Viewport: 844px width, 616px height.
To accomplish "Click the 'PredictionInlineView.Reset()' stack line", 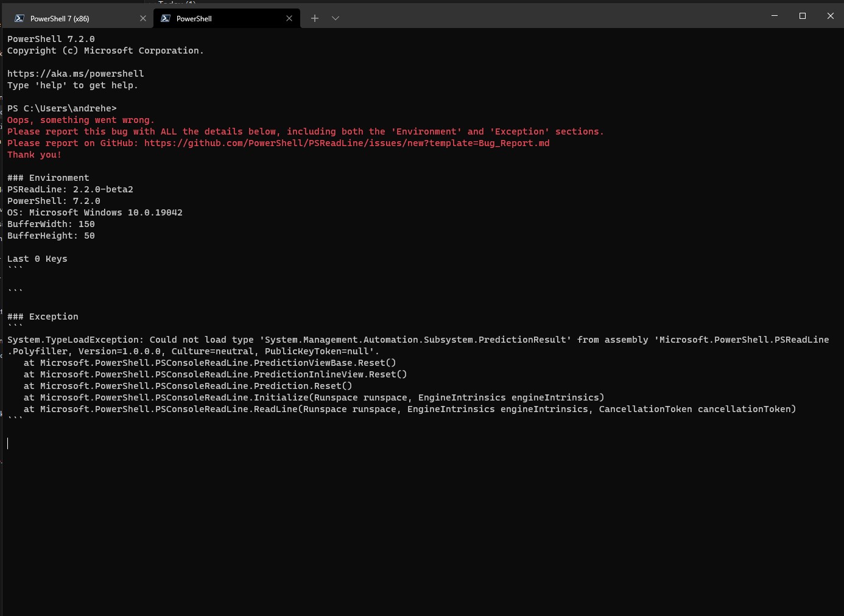I will [x=216, y=374].
